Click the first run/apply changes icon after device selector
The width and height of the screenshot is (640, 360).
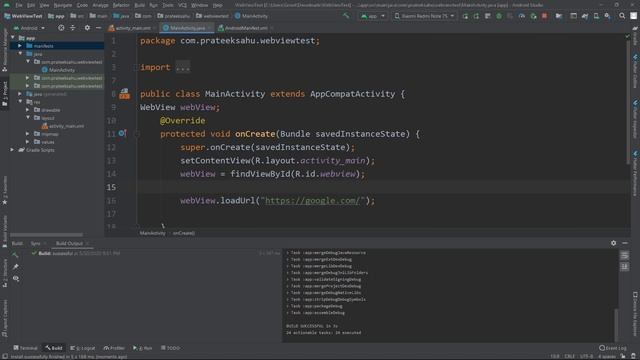465,16
